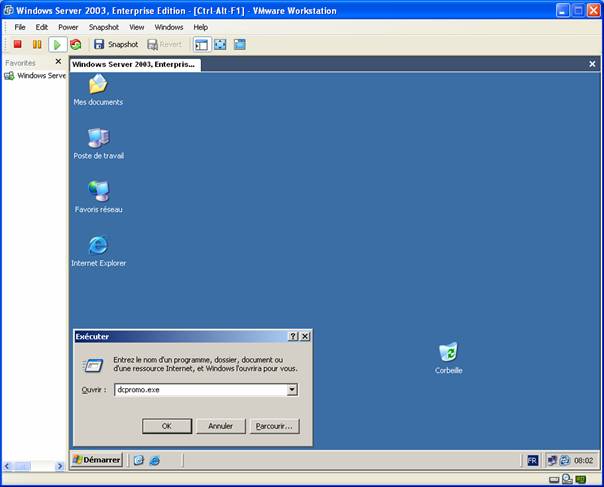604x487 pixels.
Task: Open the Power menu
Action: (68, 27)
